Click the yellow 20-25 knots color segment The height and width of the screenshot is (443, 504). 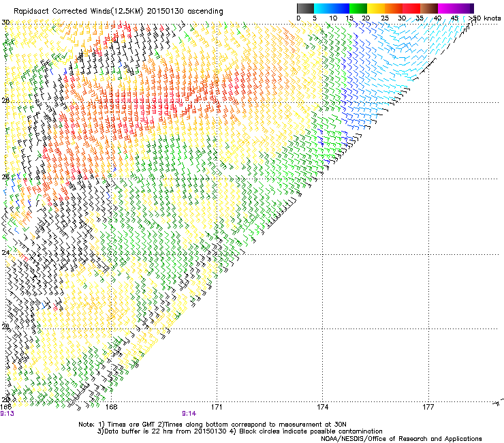pyautogui.click(x=376, y=8)
